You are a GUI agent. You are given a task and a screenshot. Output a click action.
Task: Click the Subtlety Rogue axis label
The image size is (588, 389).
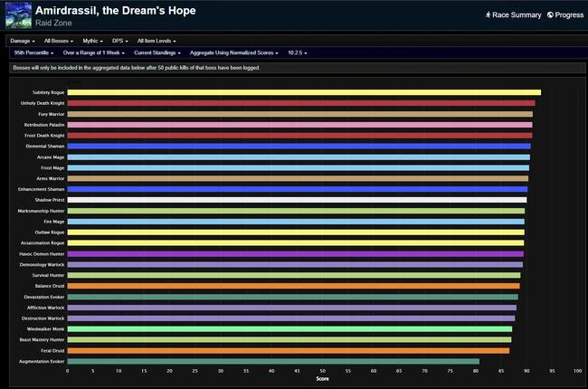coord(48,92)
